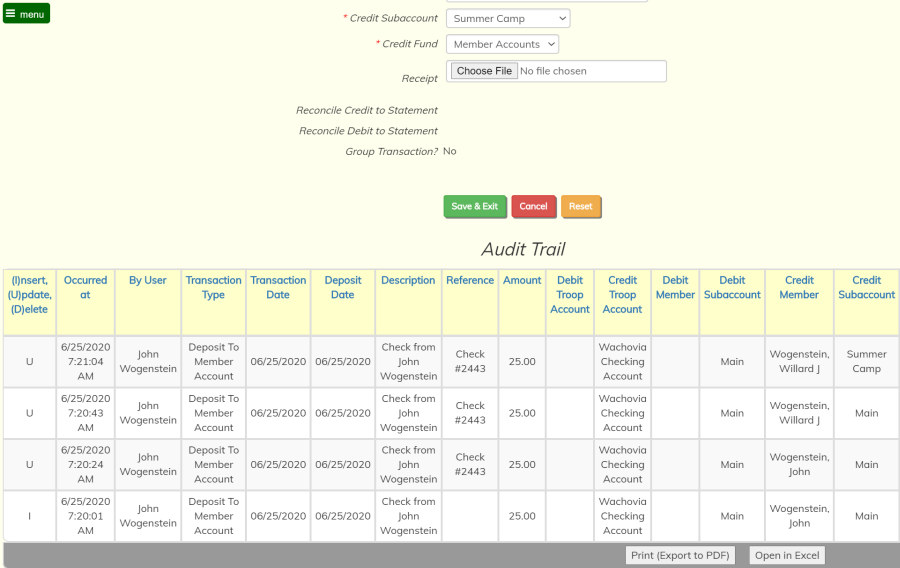Click the 6/25/2020 7:20:01 AM cell
This screenshot has width=900, height=568.
[86, 516]
